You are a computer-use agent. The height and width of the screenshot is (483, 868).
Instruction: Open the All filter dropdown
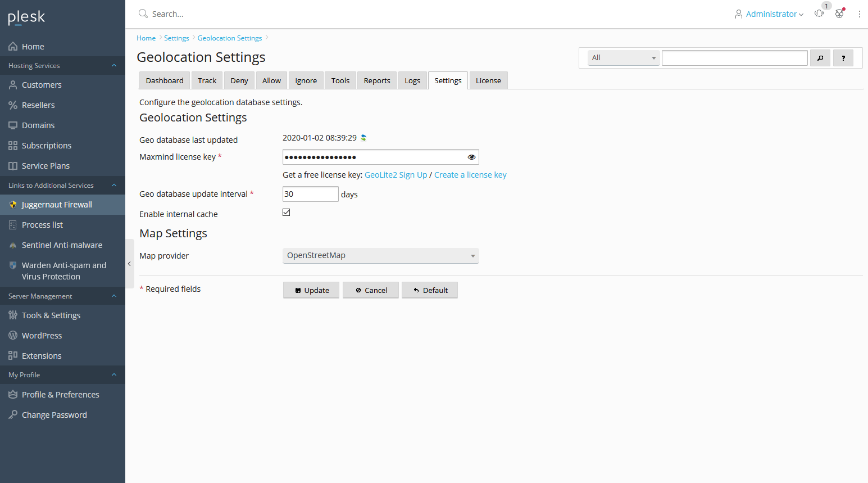click(x=624, y=58)
